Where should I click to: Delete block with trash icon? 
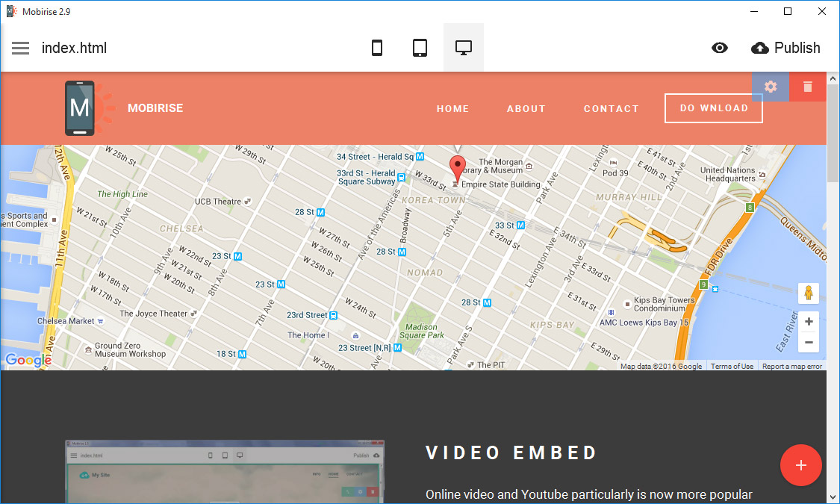tap(808, 87)
